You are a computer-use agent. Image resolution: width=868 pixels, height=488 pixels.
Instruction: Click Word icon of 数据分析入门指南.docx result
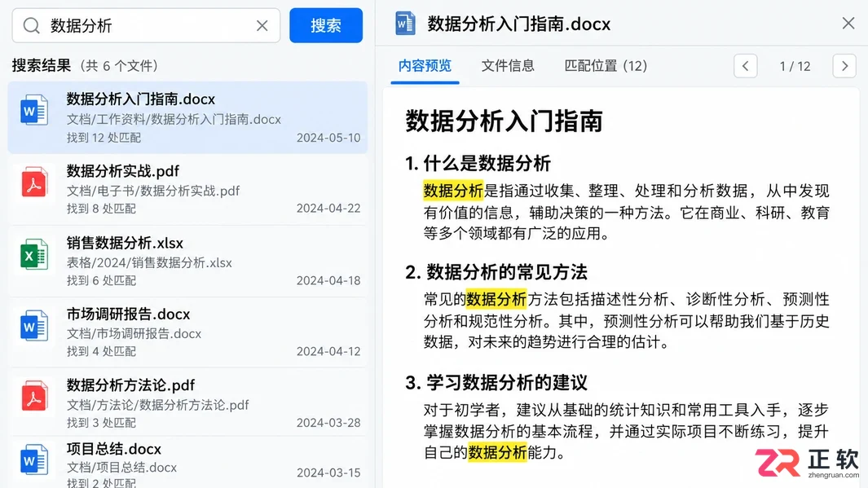[x=34, y=109]
